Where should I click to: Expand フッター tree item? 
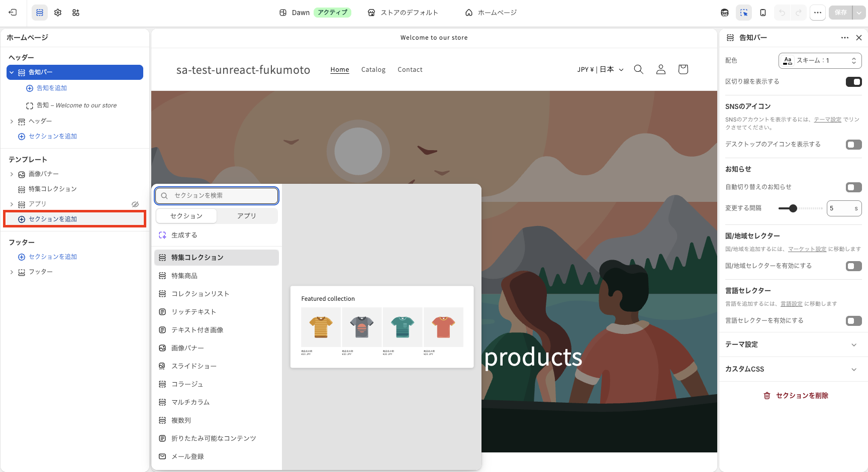tap(12, 272)
